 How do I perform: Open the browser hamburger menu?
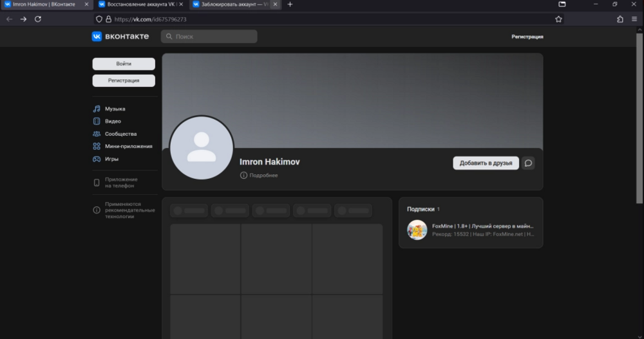click(634, 19)
